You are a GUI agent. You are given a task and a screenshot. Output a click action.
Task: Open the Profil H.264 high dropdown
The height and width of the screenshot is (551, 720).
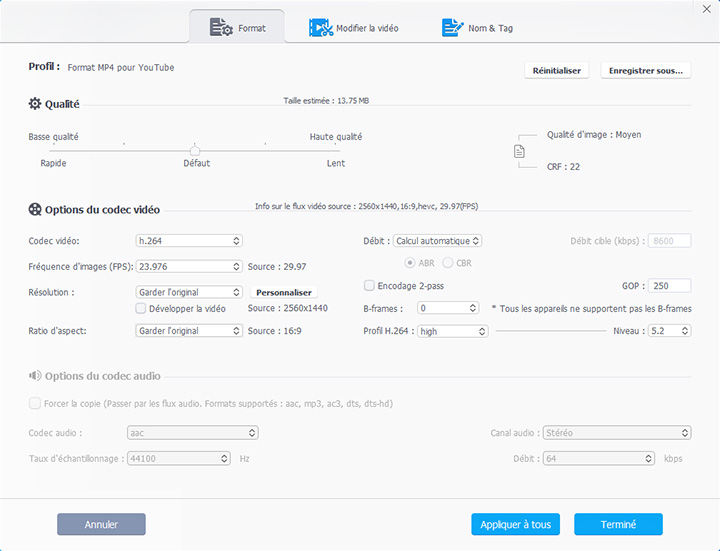[453, 331]
